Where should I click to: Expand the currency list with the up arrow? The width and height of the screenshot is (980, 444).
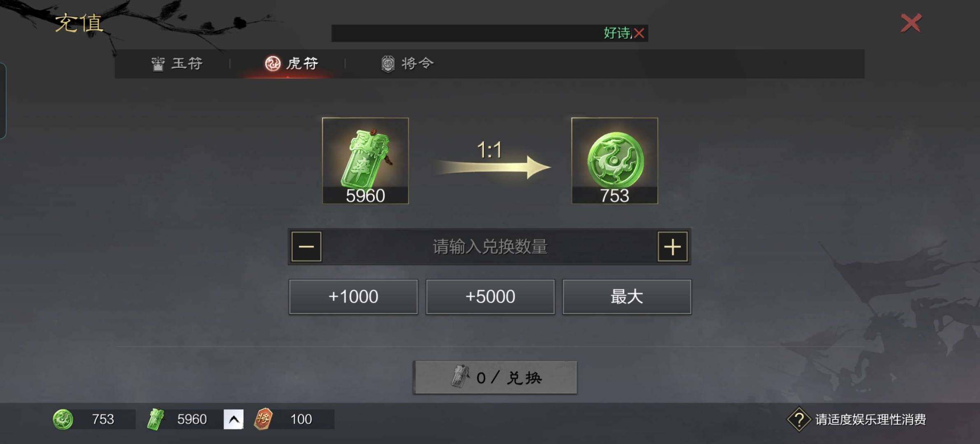click(x=234, y=419)
